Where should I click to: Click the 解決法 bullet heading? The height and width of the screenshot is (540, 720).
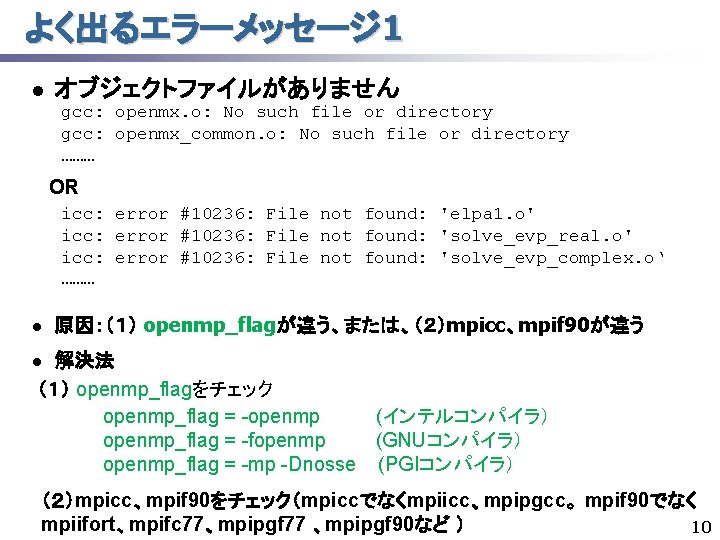click(84, 360)
